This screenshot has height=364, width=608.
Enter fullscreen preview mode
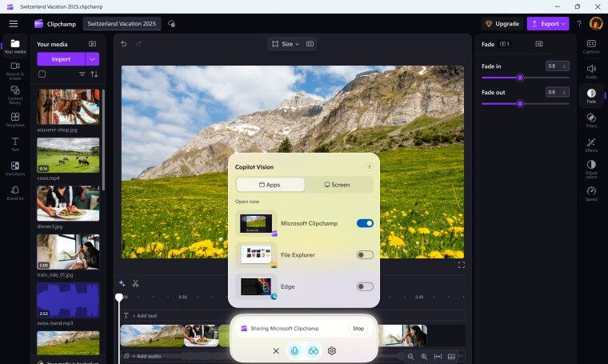462,265
